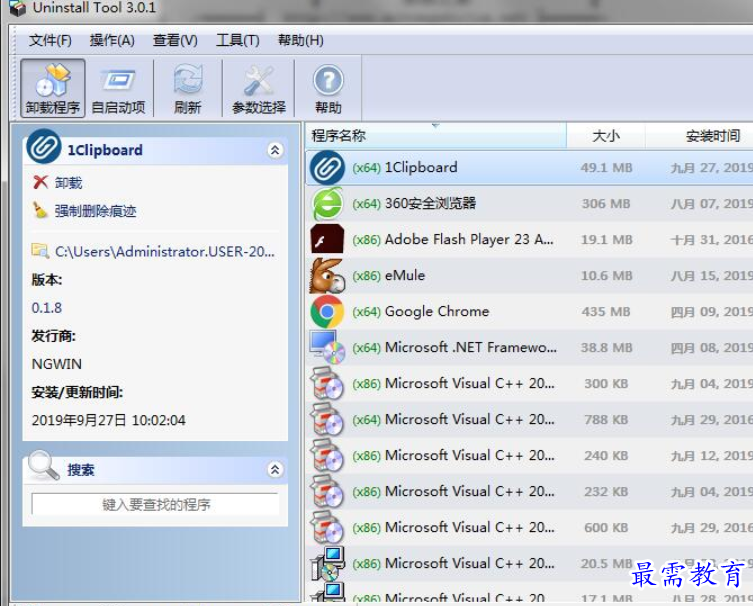Open the 工具(T) menu
Viewport: 753px width, 606px height.
click(238, 40)
